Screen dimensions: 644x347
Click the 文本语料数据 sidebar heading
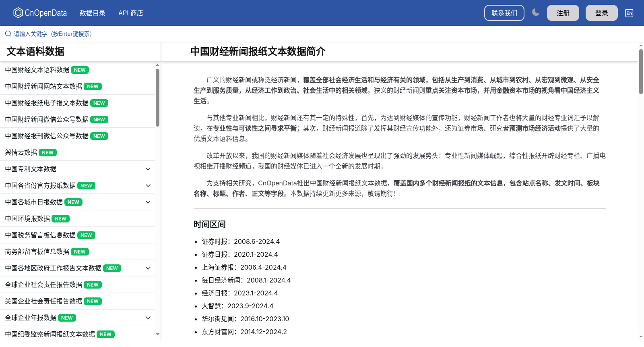[35, 52]
